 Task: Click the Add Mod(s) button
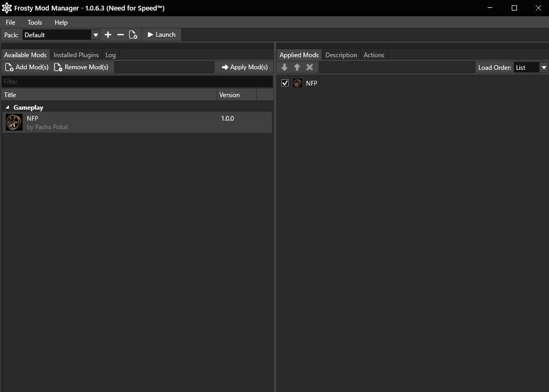click(27, 67)
